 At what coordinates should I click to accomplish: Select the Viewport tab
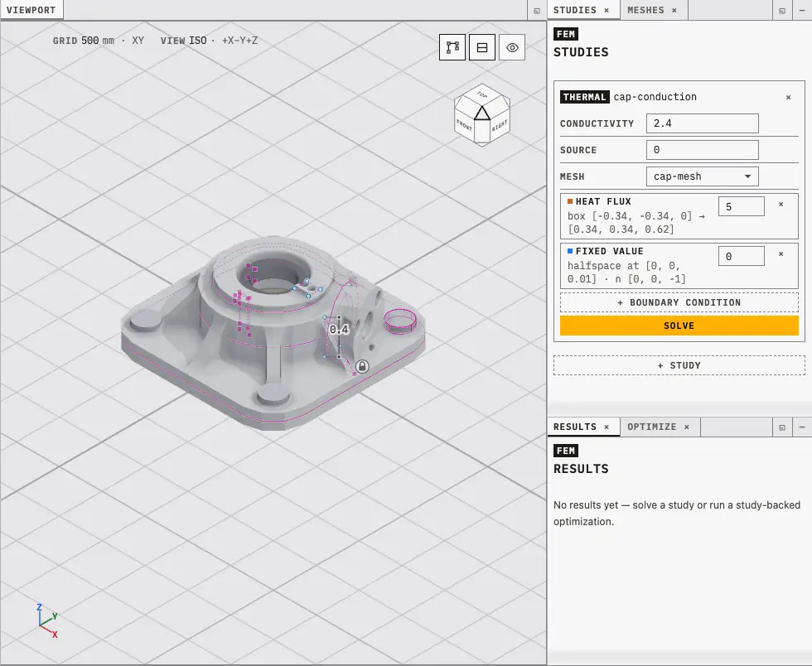tap(31, 11)
